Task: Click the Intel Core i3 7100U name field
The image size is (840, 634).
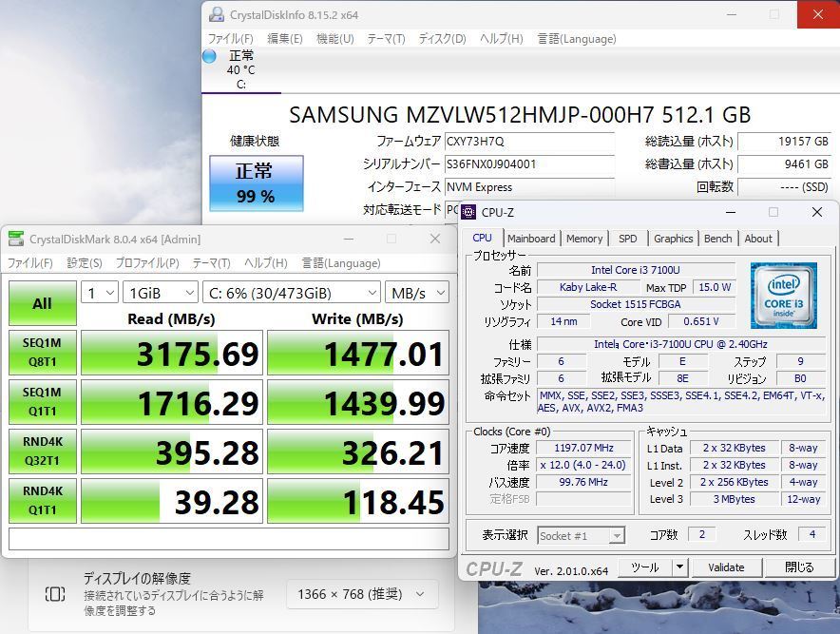Action: coord(636,270)
